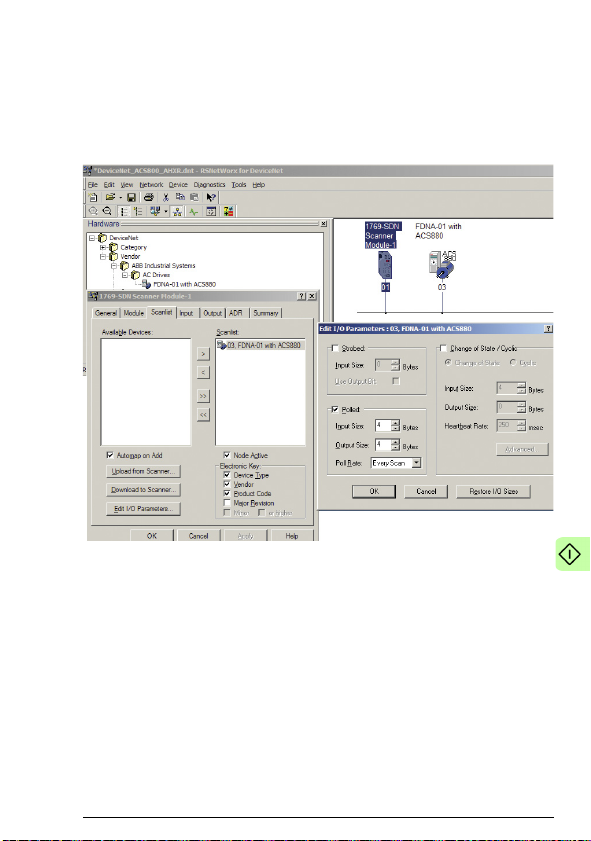Select 03, FDNA-01 with ACS880 in Scanlist
Viewport: 591px width, 841px height.
click(260, 345)
